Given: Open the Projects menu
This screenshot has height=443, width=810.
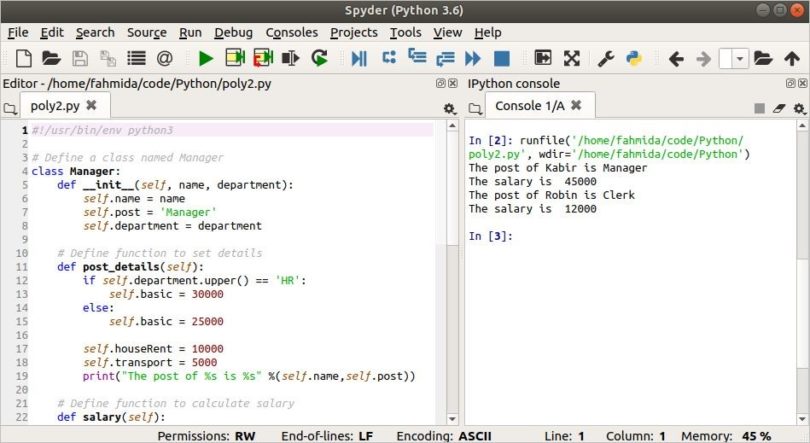Looking at the screenshot, I should 354,33.
